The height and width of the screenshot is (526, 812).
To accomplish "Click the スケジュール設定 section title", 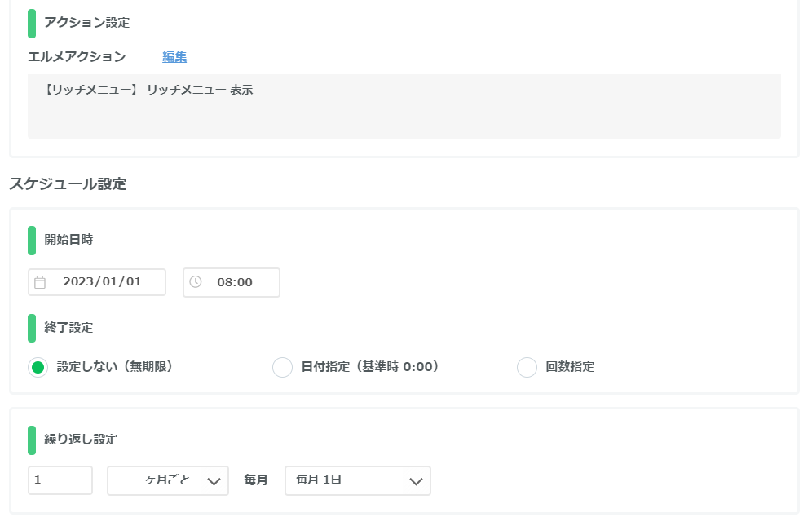I will tap(68, 184).
